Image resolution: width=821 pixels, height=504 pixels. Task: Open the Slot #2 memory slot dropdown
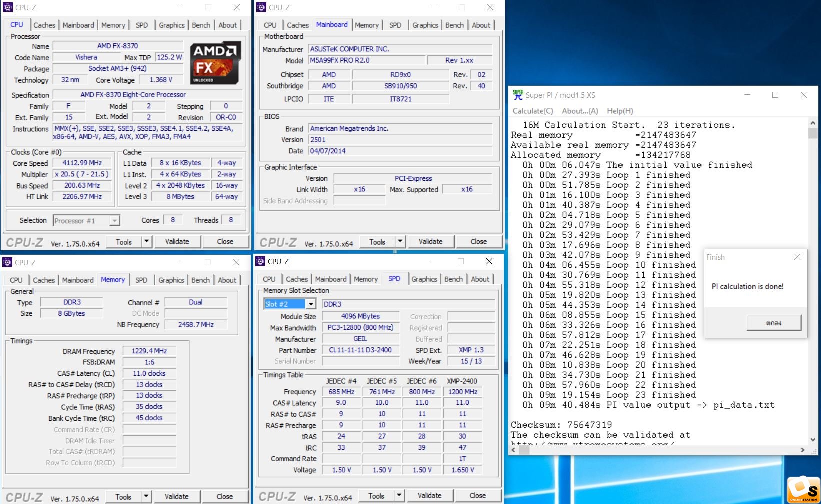click(311, 304)
